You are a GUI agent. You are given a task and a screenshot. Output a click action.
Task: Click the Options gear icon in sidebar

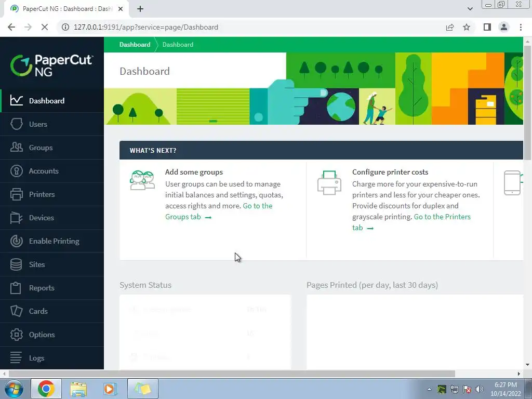[16, 335]
